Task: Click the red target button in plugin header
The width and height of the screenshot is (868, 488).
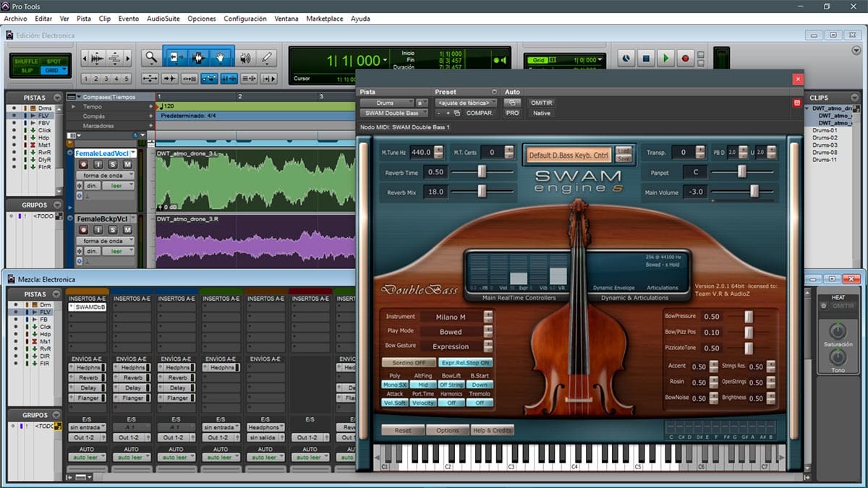Action: [797, 103]
